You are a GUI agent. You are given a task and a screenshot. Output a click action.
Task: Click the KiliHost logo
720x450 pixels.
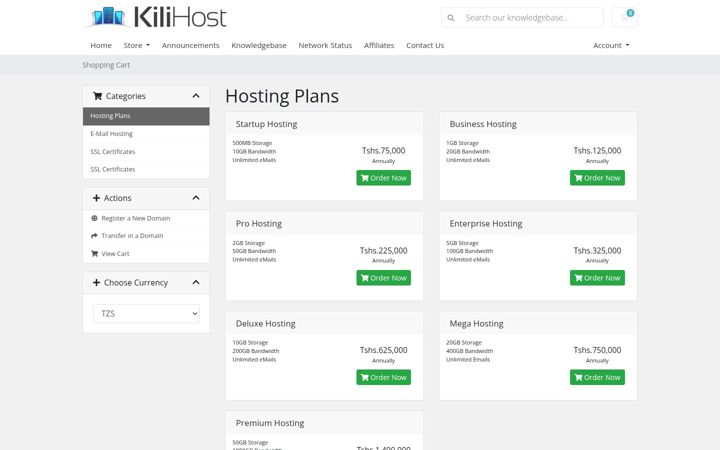(x=156, y=17)
